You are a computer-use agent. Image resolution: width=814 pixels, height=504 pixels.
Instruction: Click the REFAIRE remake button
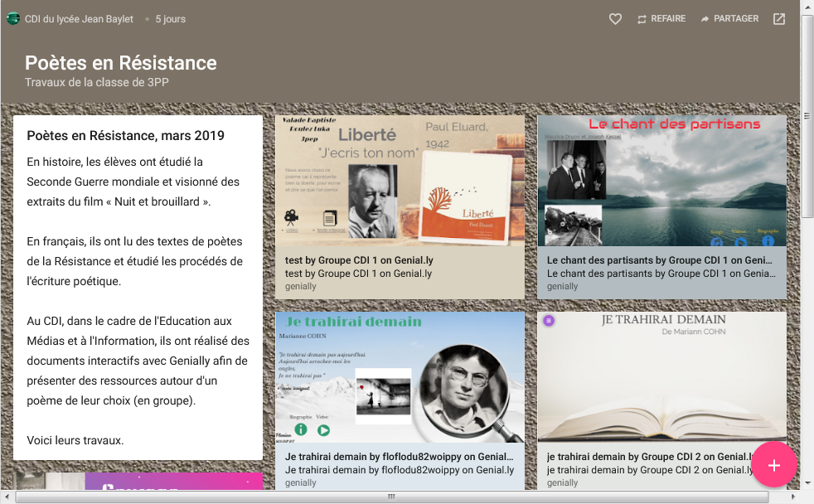[x=660, y=19]
